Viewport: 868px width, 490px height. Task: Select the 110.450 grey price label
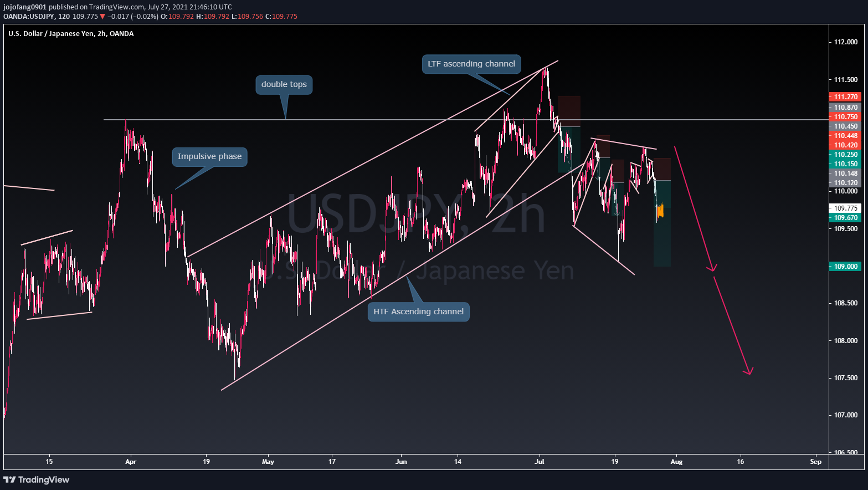(x=845, y=126)
